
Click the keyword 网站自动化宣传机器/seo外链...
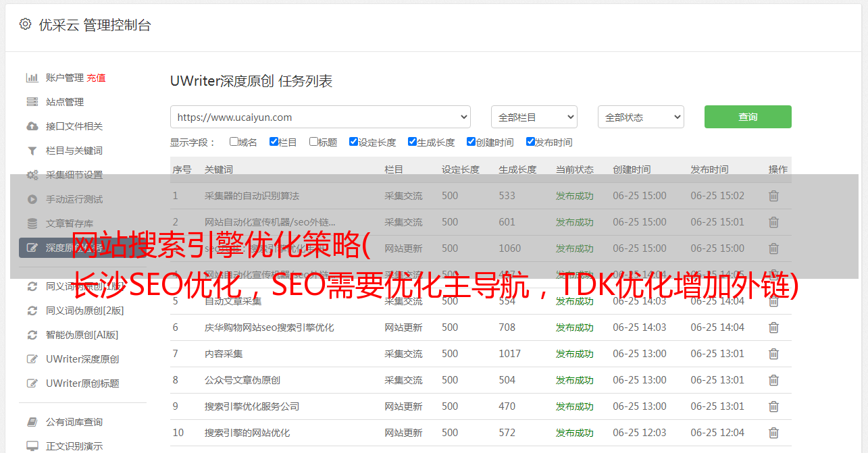click(270, 222)
